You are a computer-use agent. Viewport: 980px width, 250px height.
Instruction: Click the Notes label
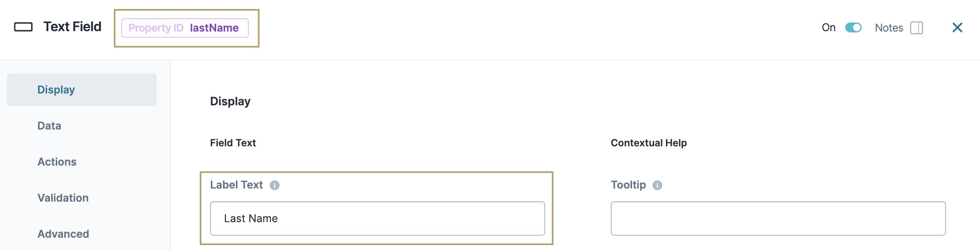pos(889,28)
